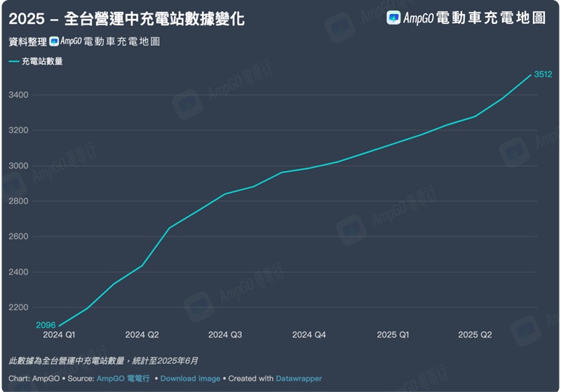Select the 2024 Q4 axis label
The width and height of the screenshot is (561, 392).
(309, 335)
